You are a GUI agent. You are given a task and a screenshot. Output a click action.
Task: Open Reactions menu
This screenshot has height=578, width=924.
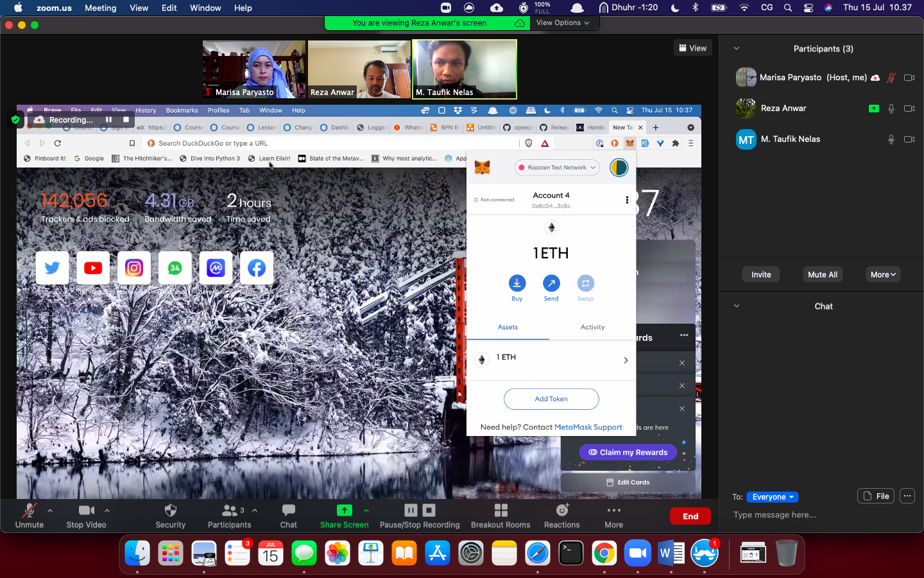(x=561, y=516)
